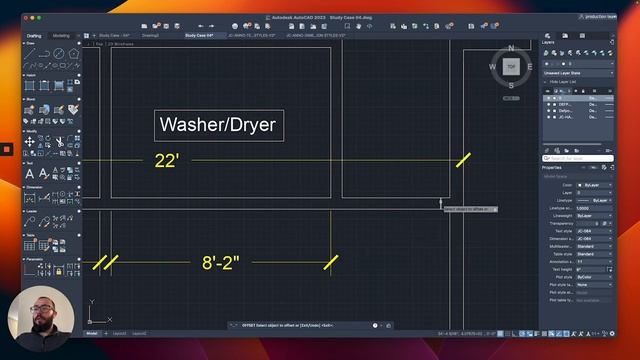Click the Linetype scale 1.0000 field
640x360 pixels.
pyautogui.click(x=594, y=208)
